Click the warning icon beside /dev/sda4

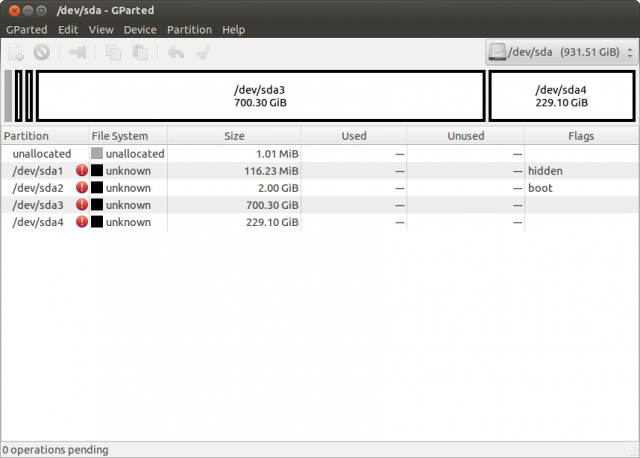coord(82,222)
